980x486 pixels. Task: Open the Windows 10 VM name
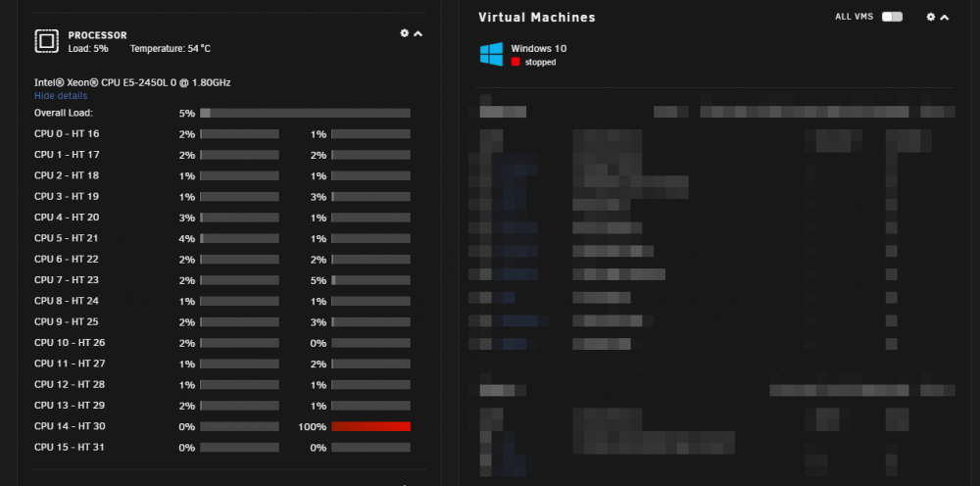539,48
